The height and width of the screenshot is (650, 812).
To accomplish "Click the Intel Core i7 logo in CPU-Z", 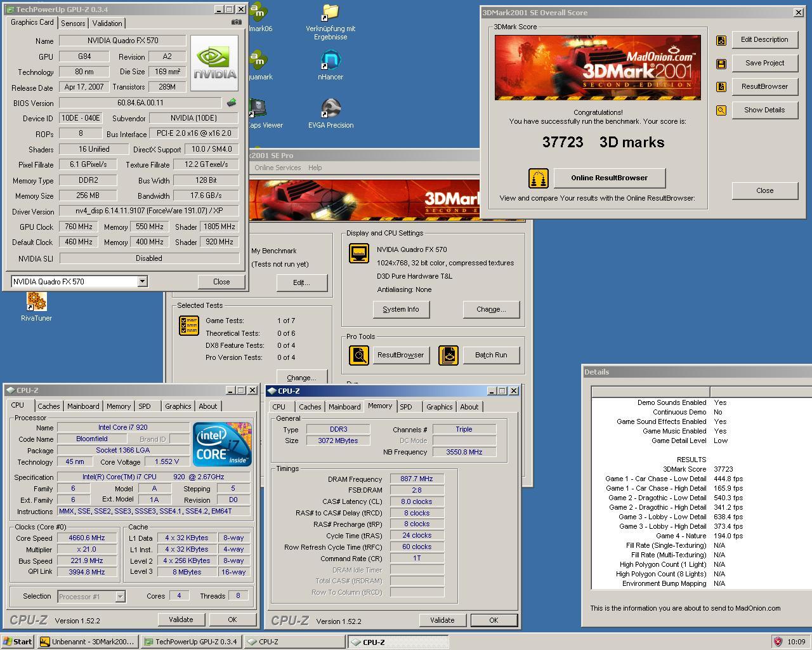I will click(x=222, y=444).
